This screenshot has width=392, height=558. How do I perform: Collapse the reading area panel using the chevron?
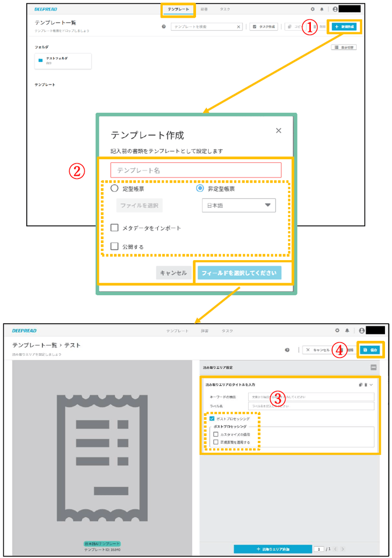371,385
